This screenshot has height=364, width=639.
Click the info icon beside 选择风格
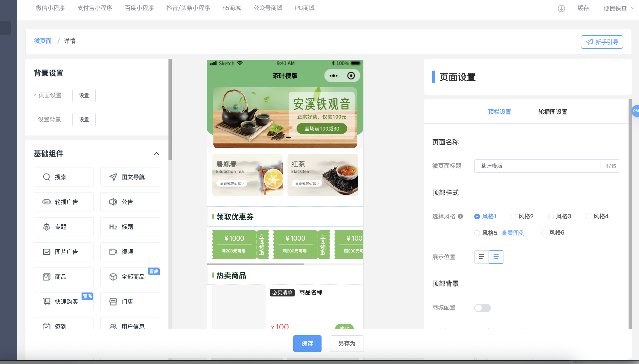(x=460, y=216)
